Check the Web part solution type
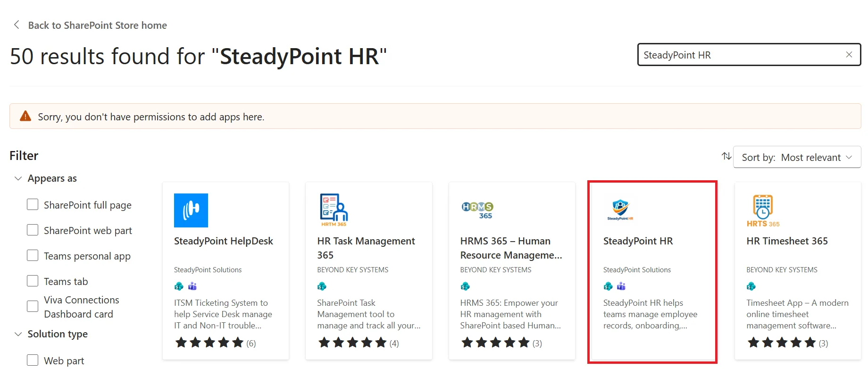Image resolution: width=868 pixels, height=369 pixels. (33, 360)
